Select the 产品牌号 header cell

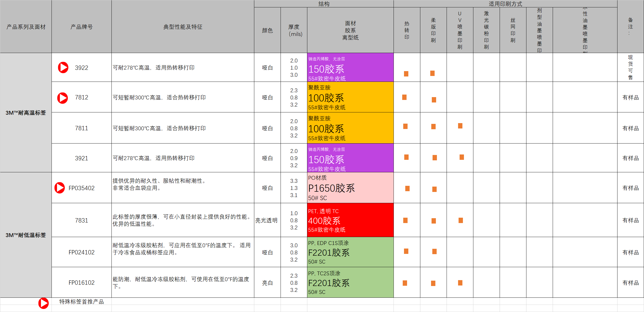(81, 27)
